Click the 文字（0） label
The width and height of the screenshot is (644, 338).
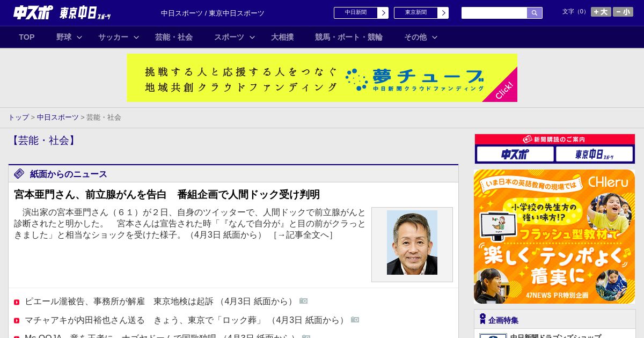[x=575, y=12]
